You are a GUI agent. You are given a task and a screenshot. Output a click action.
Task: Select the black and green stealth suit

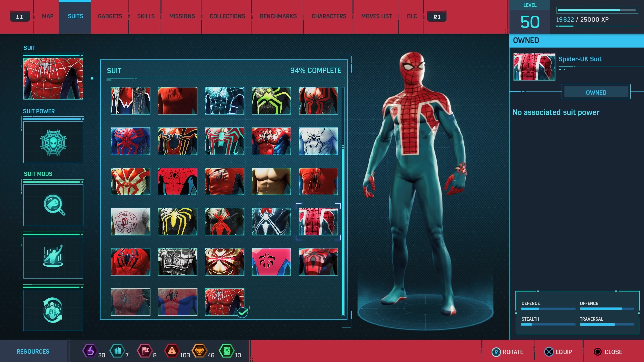pyautogui.click(x=271, y=101)
